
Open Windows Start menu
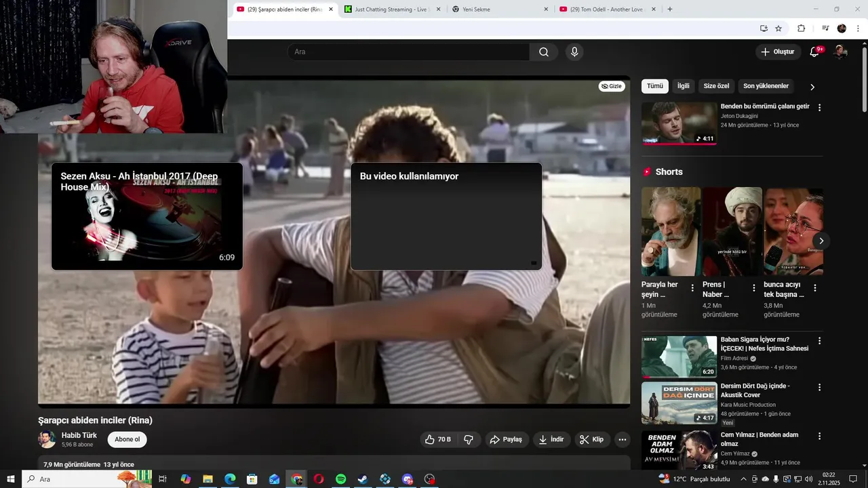pos(10,479)
